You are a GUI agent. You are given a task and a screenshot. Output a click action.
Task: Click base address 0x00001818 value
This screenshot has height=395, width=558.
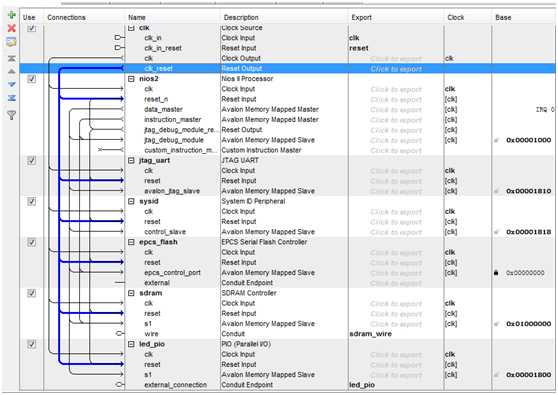(x=529, y=232)
